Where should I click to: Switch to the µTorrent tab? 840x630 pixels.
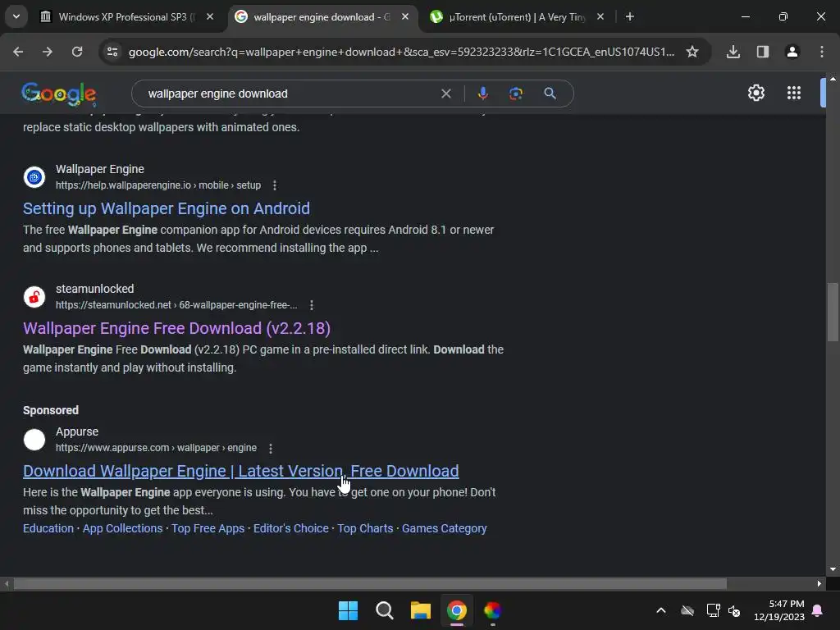509,17
